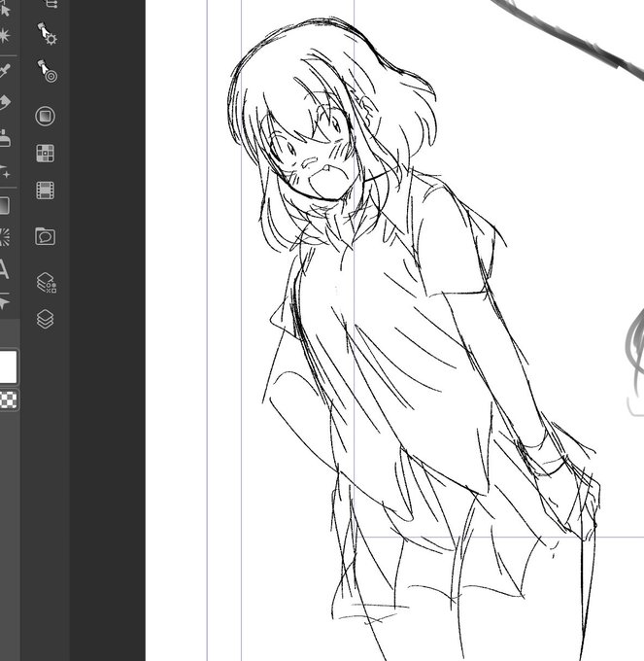Choose the white main color swatch
The image size is (644, 661).
click(x=8, y=366)
